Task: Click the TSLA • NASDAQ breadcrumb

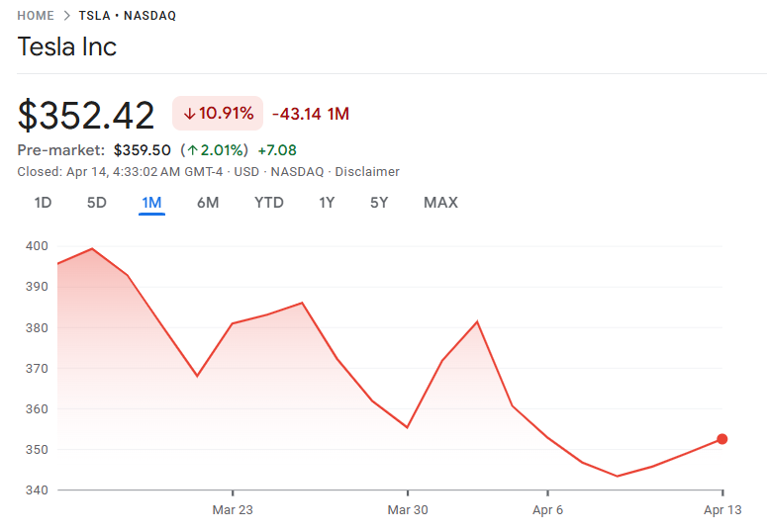Action: click(x=128, y=16)
